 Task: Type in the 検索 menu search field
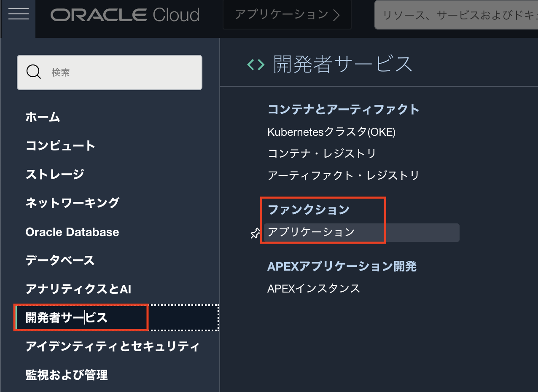(x=122, y=72)
